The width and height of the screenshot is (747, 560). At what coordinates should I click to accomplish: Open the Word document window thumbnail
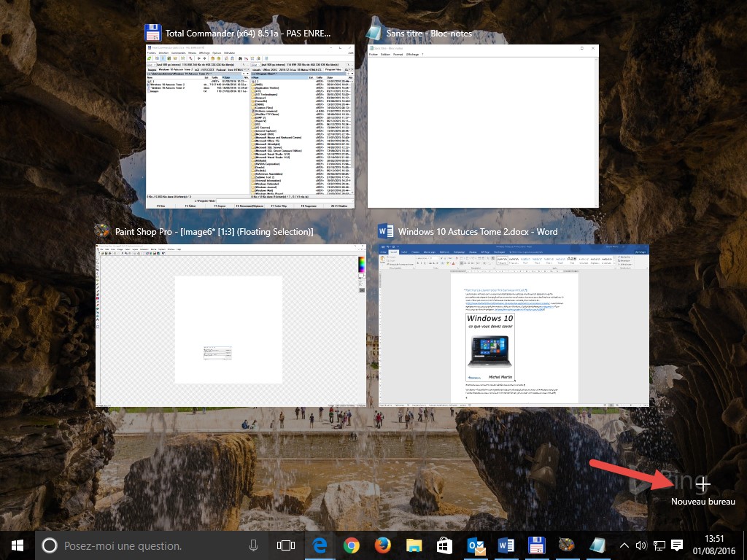point(514,324)
